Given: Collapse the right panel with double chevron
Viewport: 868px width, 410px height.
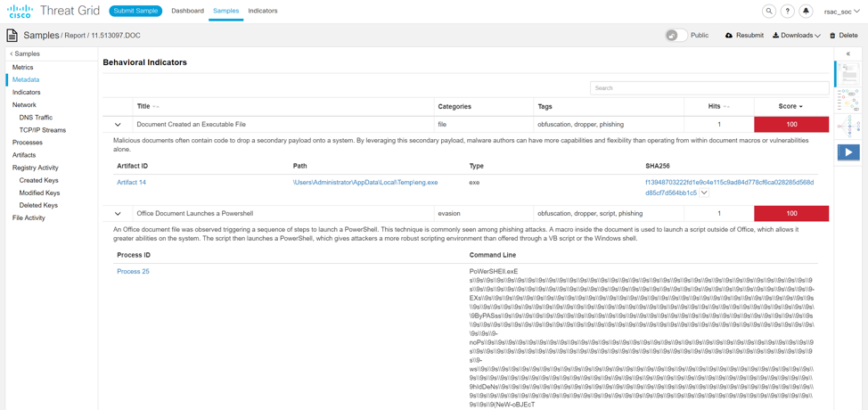Looking at the screenshot, I should click(x=848, y=54).
